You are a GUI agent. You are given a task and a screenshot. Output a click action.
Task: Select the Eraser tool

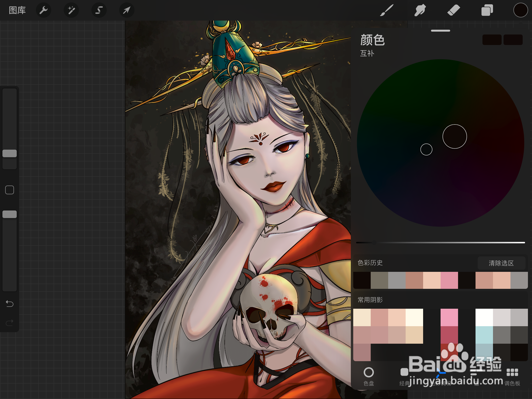[x=453, y=10]
